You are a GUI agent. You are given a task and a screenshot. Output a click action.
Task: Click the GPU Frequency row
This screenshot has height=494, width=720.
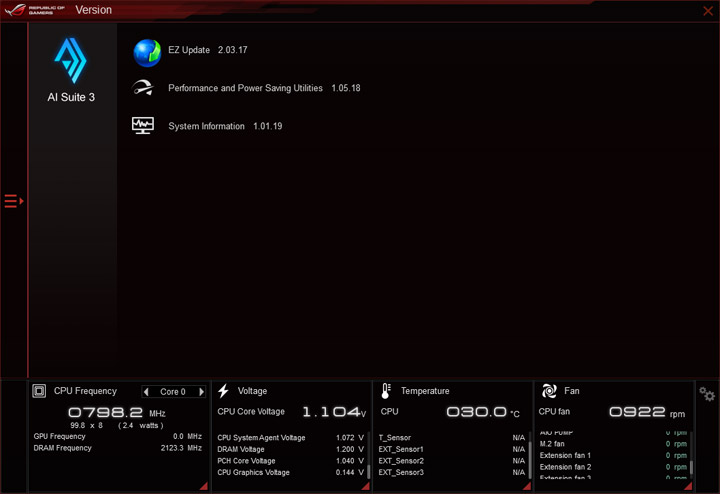[118, 437]
